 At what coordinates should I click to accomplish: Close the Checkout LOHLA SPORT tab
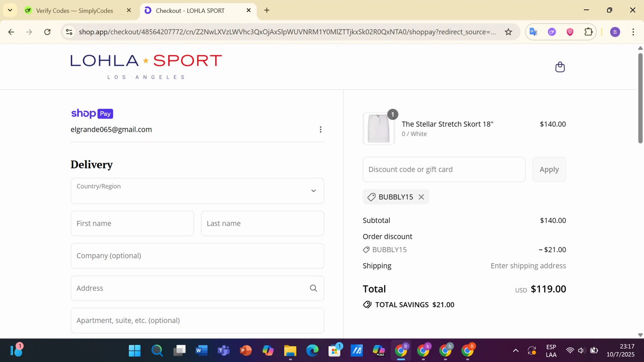pos(249,10)
